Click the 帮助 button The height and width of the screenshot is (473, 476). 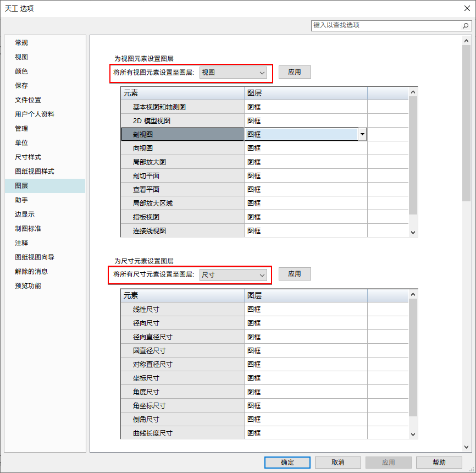tap(439, 463)
